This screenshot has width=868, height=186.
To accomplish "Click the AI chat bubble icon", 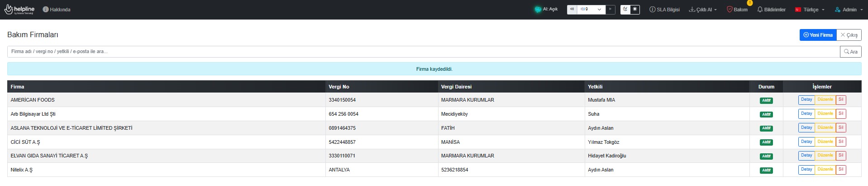I will point(538,10).
